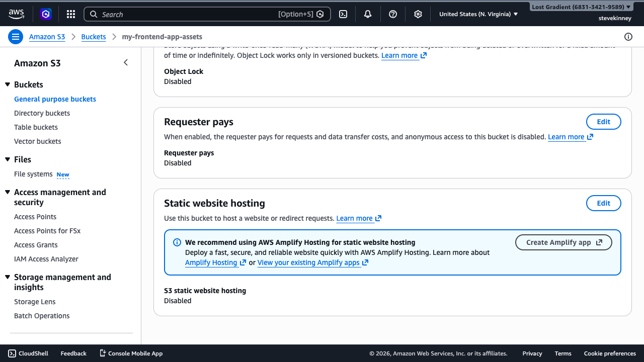Viewport: 644px width, 362px height.
Task: Open the Terms footer link
Action: coord(563,353)
